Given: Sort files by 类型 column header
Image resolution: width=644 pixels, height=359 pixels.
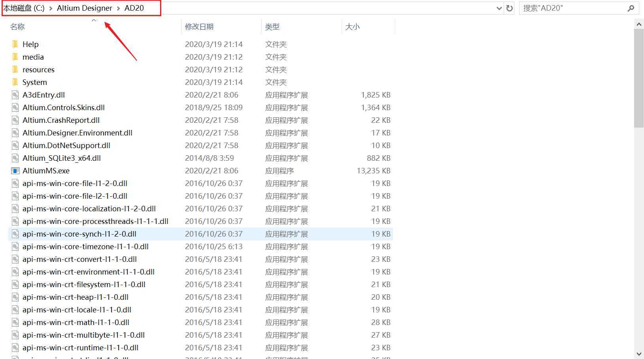Looking at the screenshot, I should tap(272, 26).
